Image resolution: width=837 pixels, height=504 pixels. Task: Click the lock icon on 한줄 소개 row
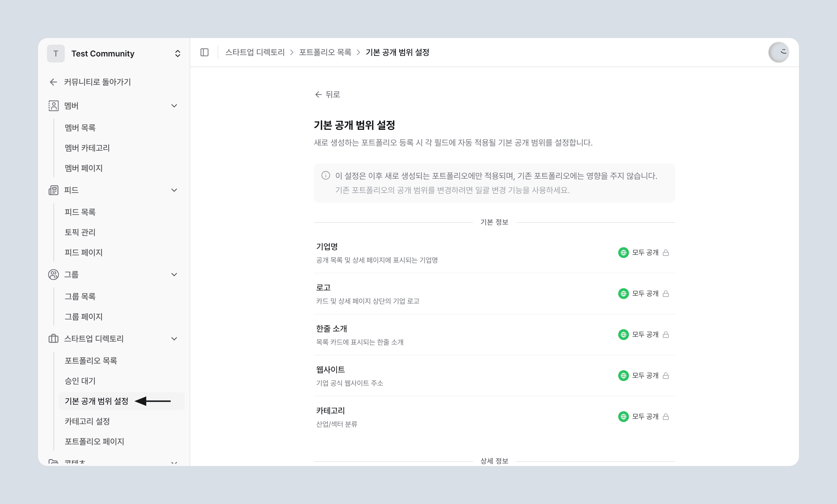[666, 335]
